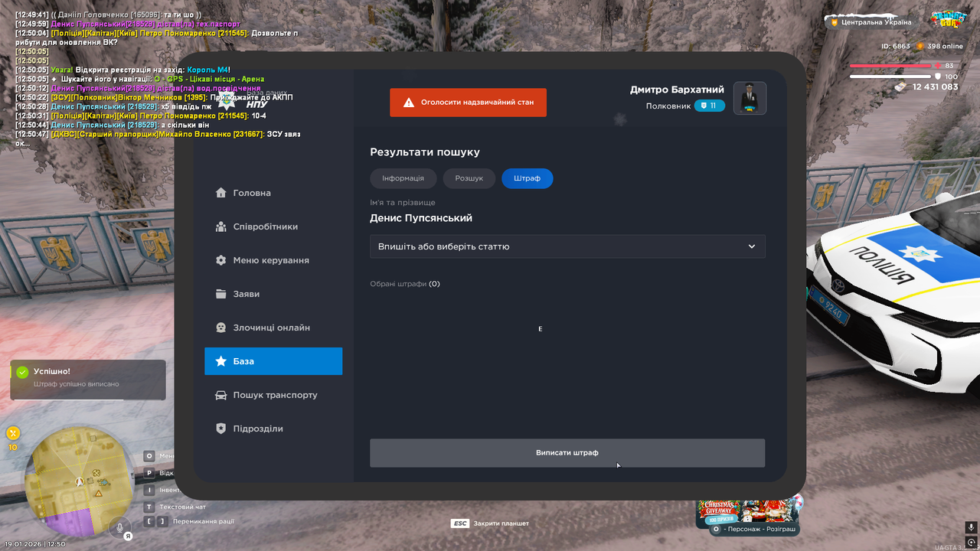The width and height of the screenshot is (980, 551).
Task: Click the home icon beside Головна
Action: [220, 193]
